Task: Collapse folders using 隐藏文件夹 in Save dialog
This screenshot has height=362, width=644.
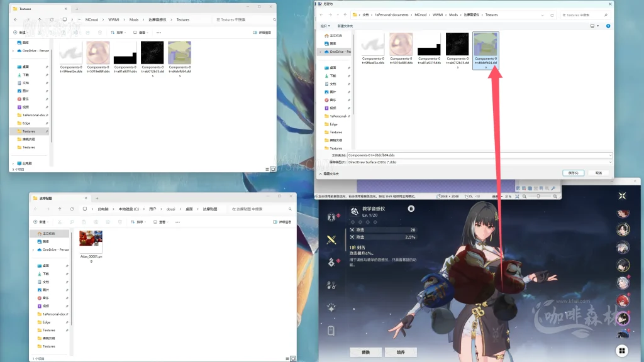Action: [x=331, y=173]
